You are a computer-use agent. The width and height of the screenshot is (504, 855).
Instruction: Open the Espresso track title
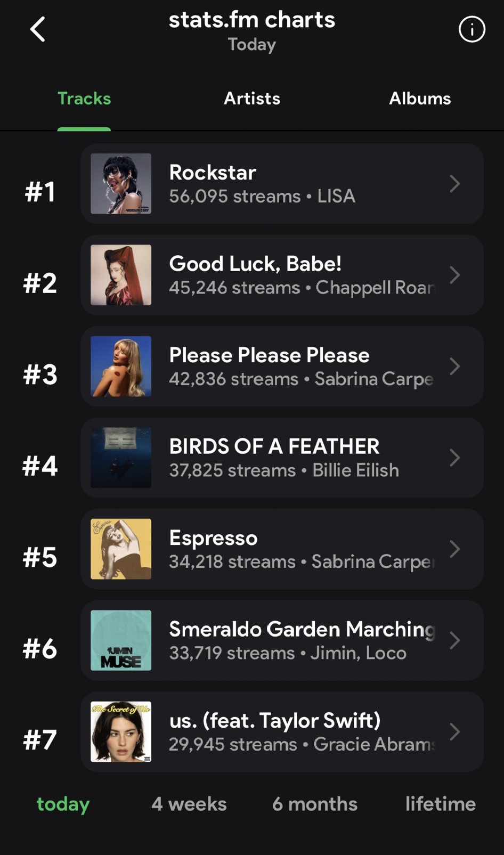[213, 538]
